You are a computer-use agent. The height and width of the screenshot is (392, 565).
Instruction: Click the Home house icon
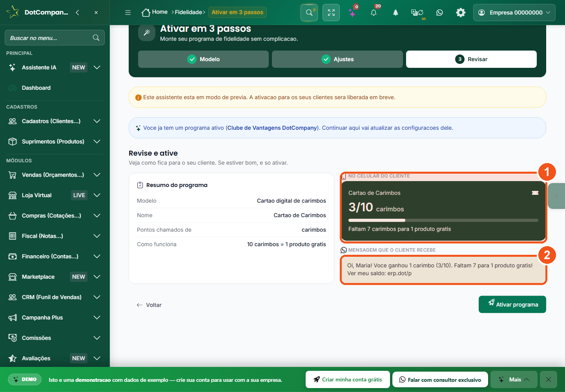coord(146,13)
